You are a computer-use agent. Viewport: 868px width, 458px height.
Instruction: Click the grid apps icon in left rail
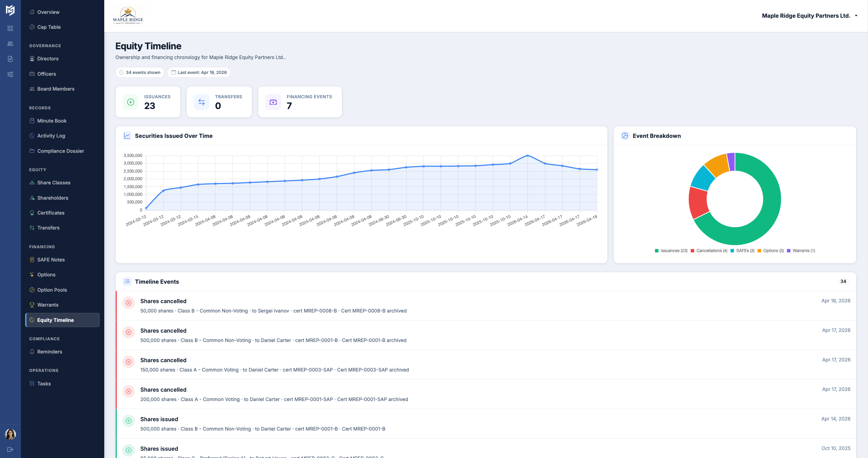click(x=10, y=28)
